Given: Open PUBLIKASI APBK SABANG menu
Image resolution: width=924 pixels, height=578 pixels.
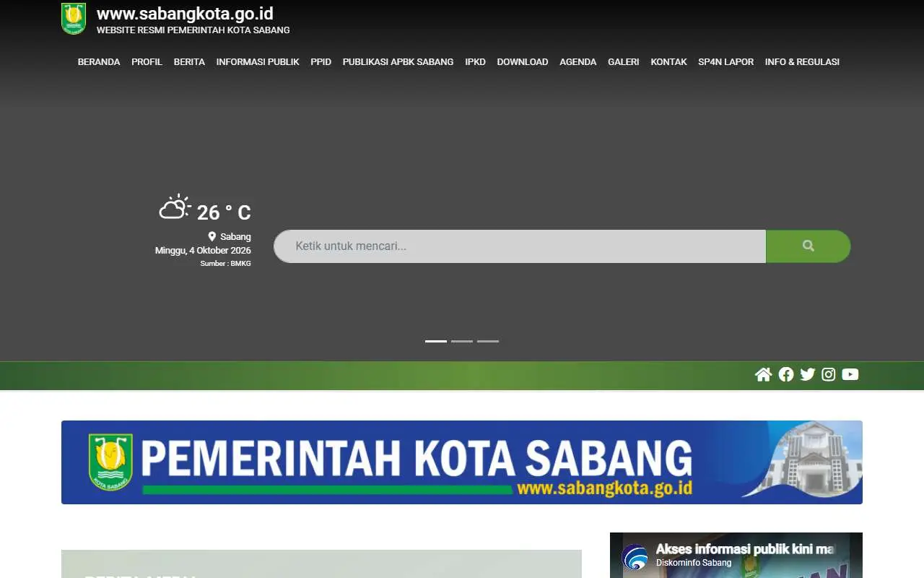Looking at the screenshot, I should (x=398, y=62).
